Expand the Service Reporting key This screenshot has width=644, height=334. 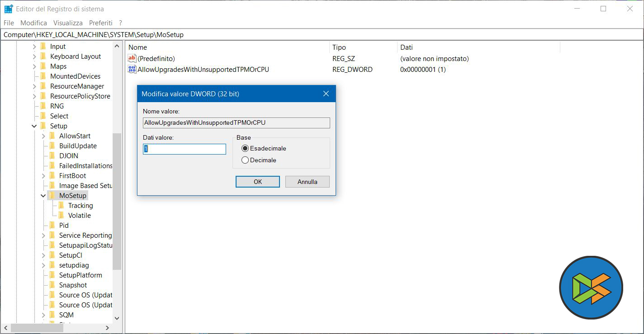tap(43, 235)
